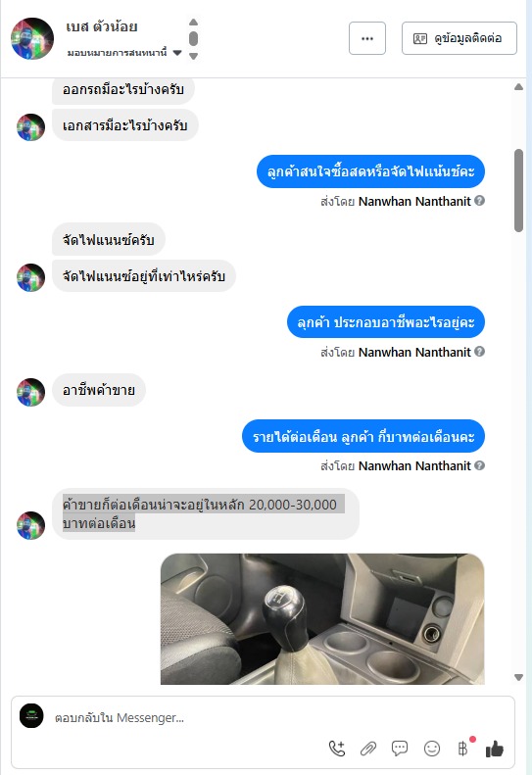This screenshot has height=775, width=532.
Task: Click the vertical chat scrollbar thumb
Action: pos(518,190)
